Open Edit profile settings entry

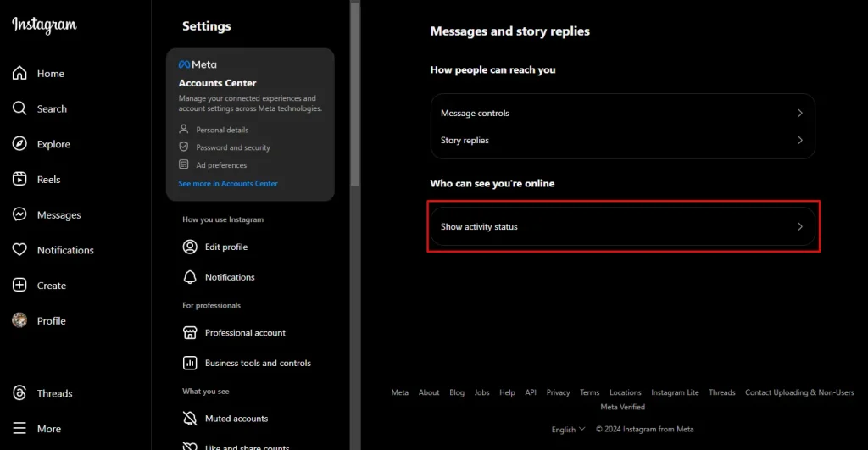pos(250,247)
